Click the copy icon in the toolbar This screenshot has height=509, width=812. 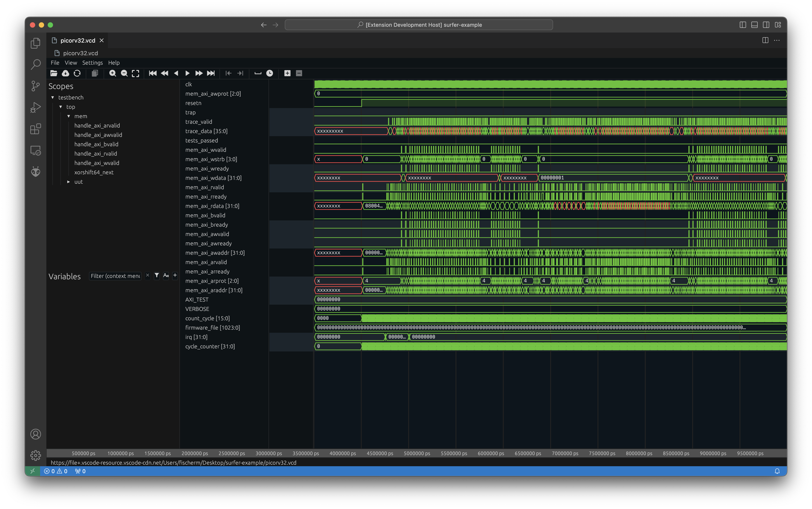click(x=94, y=73)
